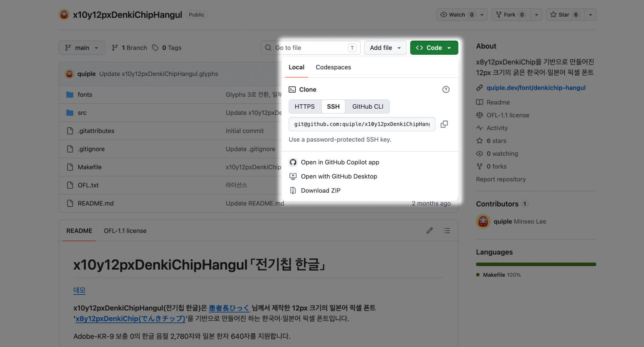Click the .gitattributes file icon
The image size is (644, 347).
pyautogui.click(x=70, y=131)
